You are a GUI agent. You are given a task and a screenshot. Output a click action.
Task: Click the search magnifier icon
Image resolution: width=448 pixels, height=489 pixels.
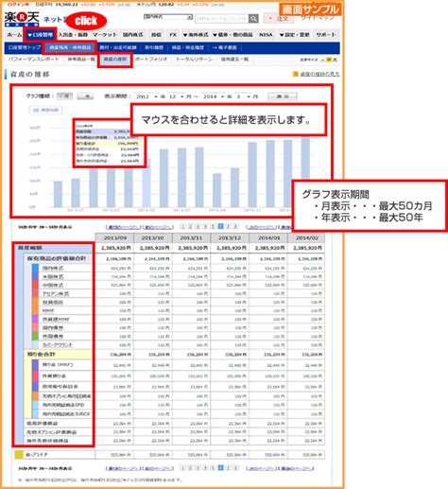point(253,19)
